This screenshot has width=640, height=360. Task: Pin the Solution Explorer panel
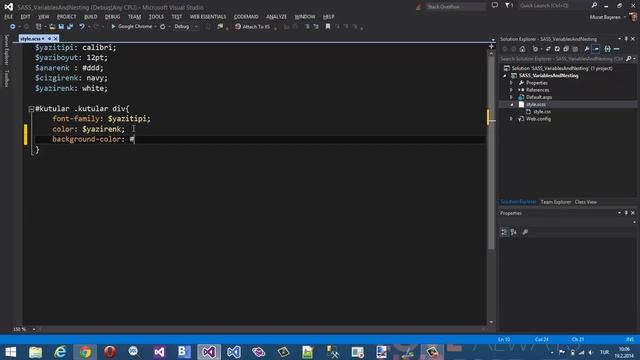626,39
